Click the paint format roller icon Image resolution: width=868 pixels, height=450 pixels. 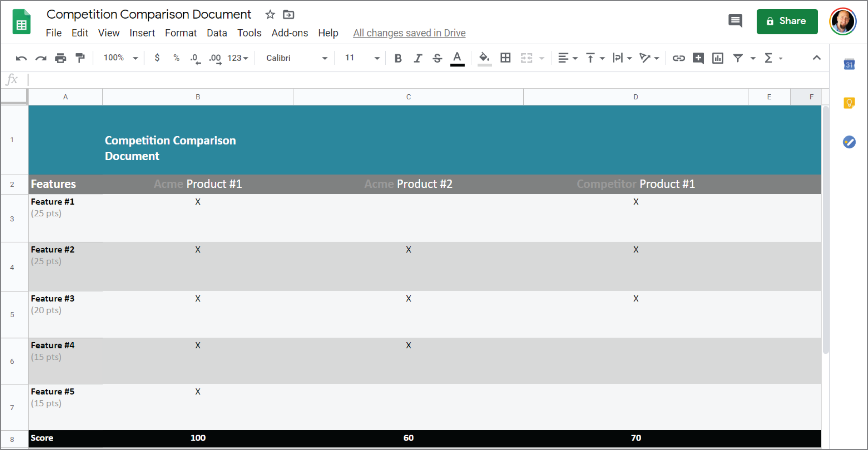pos(80,58)
